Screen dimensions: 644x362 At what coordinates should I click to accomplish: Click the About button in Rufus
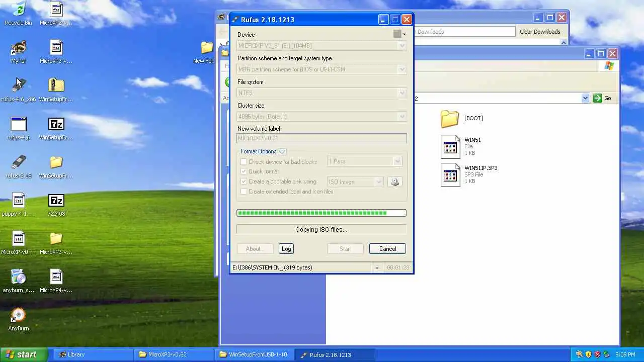255,249
